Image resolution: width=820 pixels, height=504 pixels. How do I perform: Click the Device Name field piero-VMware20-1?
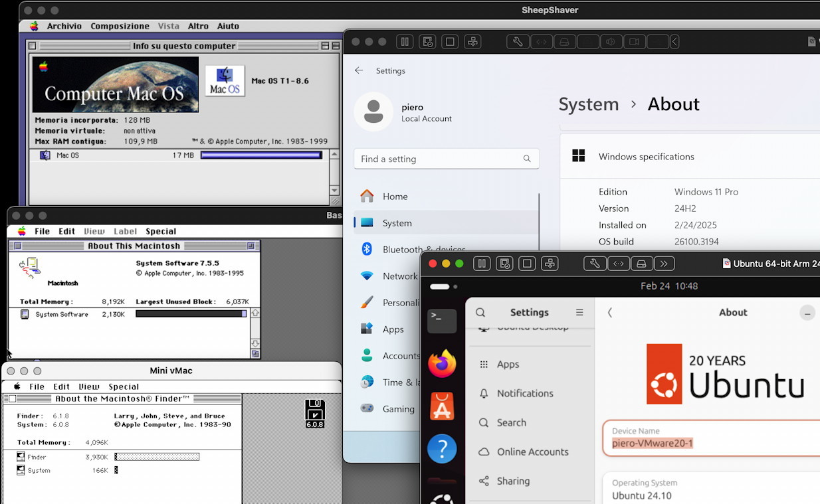[x=711, y=438]
